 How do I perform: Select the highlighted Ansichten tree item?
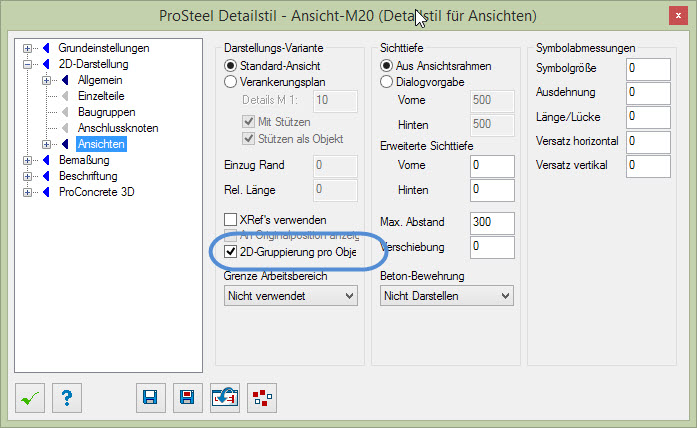point(101,144)
